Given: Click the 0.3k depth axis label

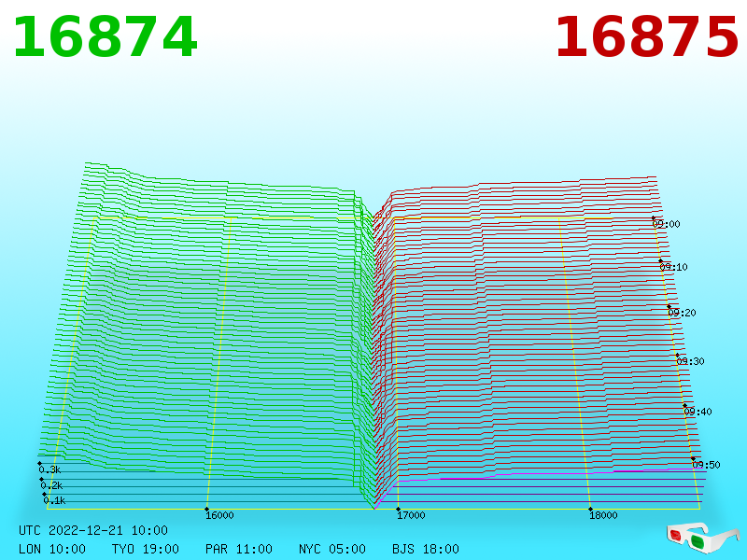Looking at the screenshot, I should 49,469.
